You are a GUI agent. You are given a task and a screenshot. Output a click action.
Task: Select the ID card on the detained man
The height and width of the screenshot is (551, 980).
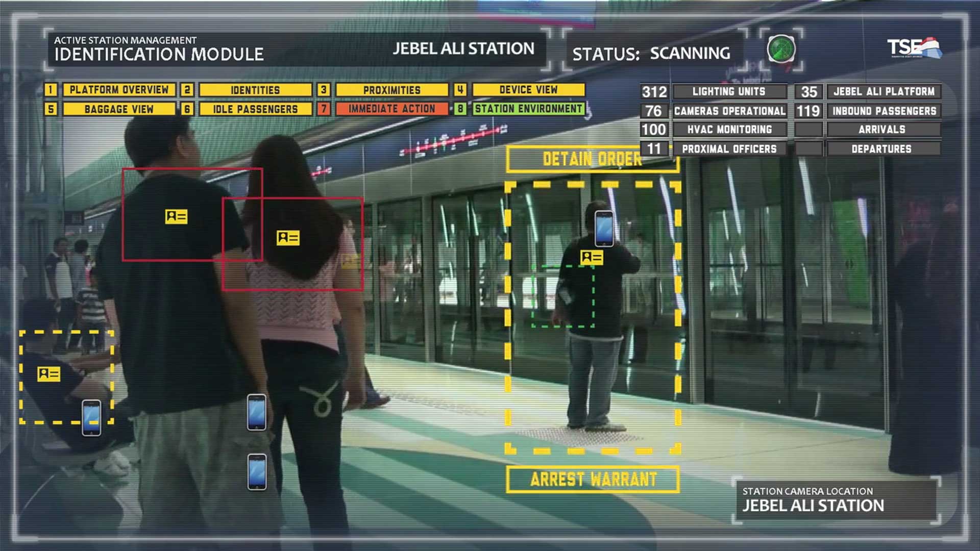592,257
